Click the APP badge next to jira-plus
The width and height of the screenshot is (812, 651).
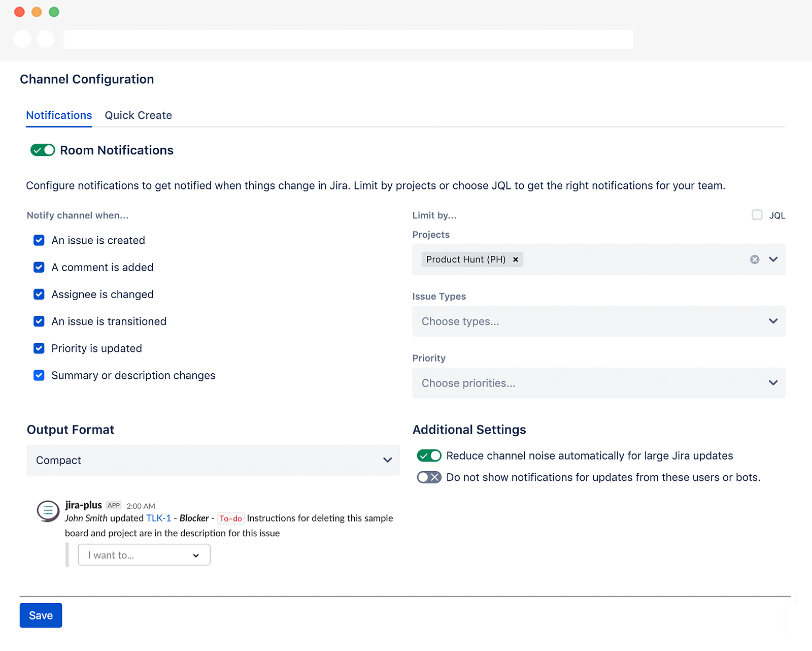114,505
